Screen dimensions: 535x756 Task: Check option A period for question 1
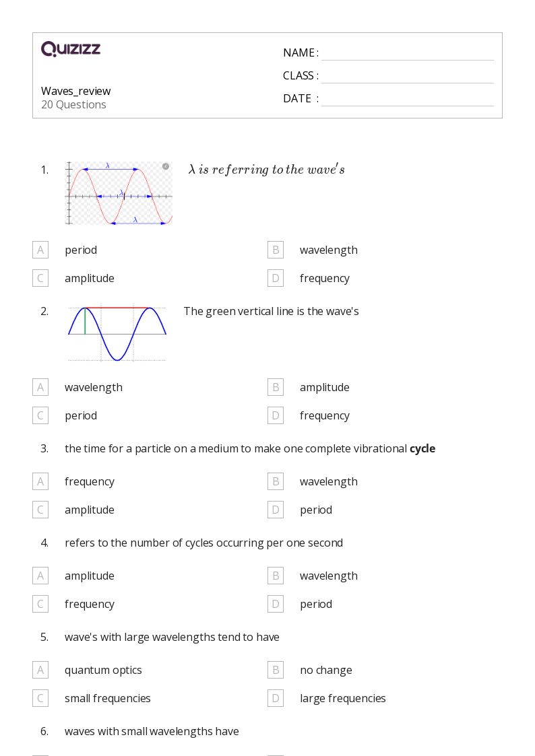click(40, 250)
